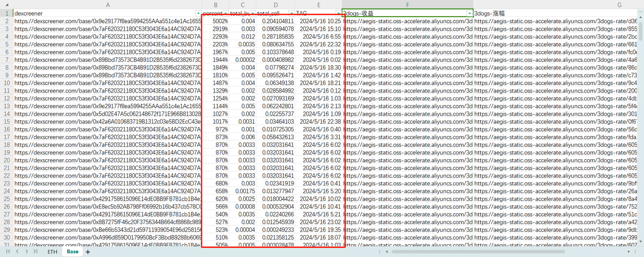Select the total_sell value 0.090594078

click(x=276, y=28)
